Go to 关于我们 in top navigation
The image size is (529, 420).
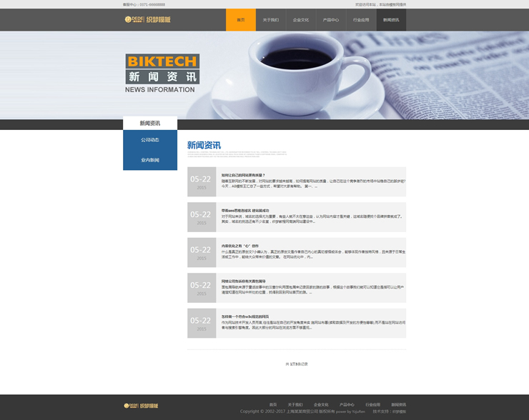[271, 20]
